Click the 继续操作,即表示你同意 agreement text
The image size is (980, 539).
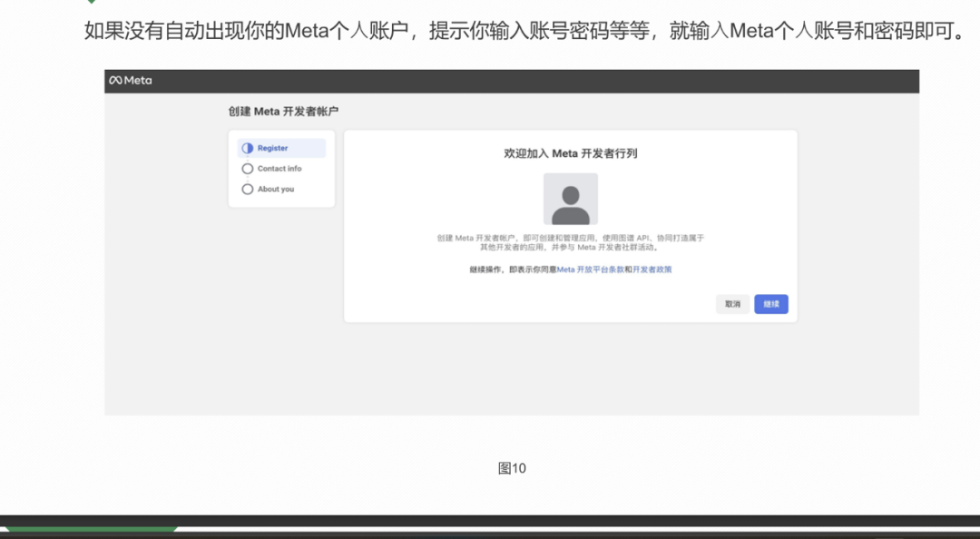[x=513, y=269]
